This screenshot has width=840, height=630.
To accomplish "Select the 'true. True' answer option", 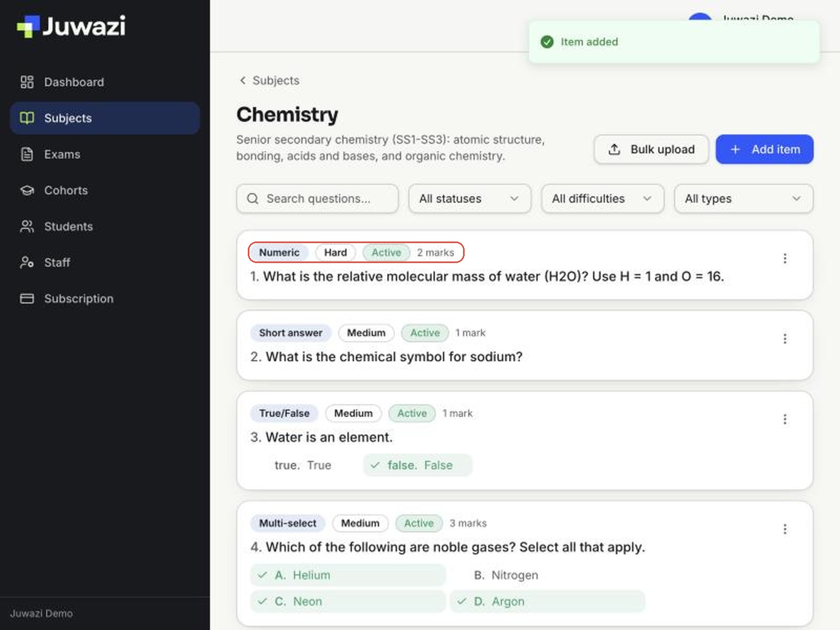I will 303,465.
